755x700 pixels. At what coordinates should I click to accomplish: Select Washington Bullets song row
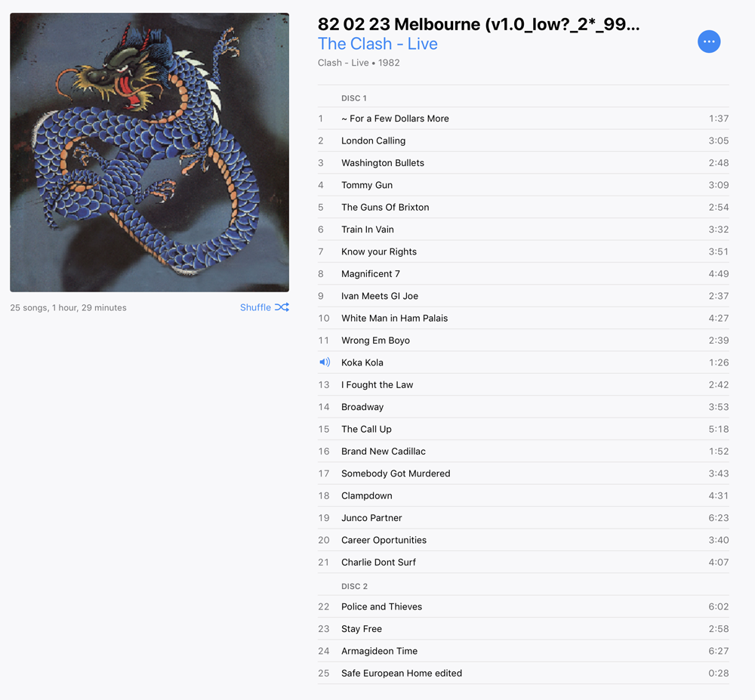pos(523,162)
